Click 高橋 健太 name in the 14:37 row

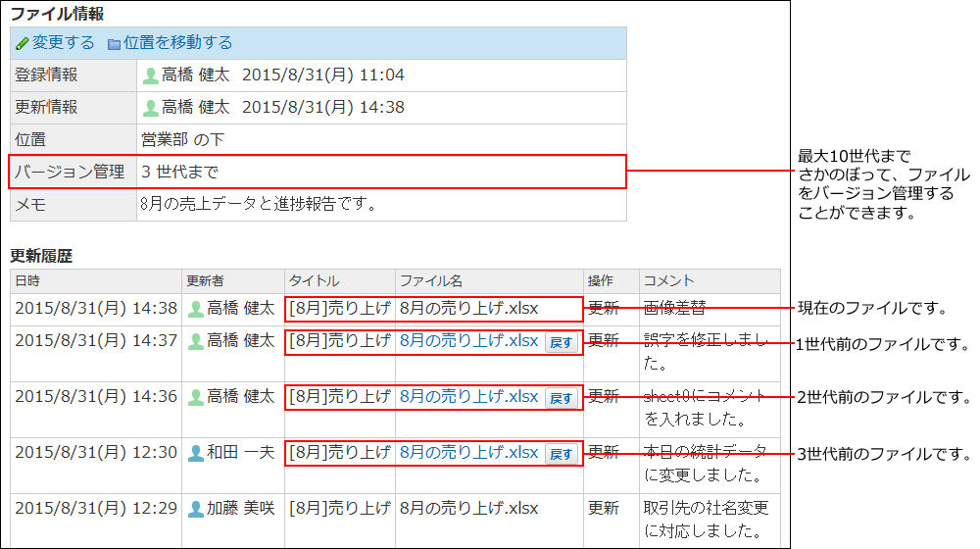(x=240, y=341)
